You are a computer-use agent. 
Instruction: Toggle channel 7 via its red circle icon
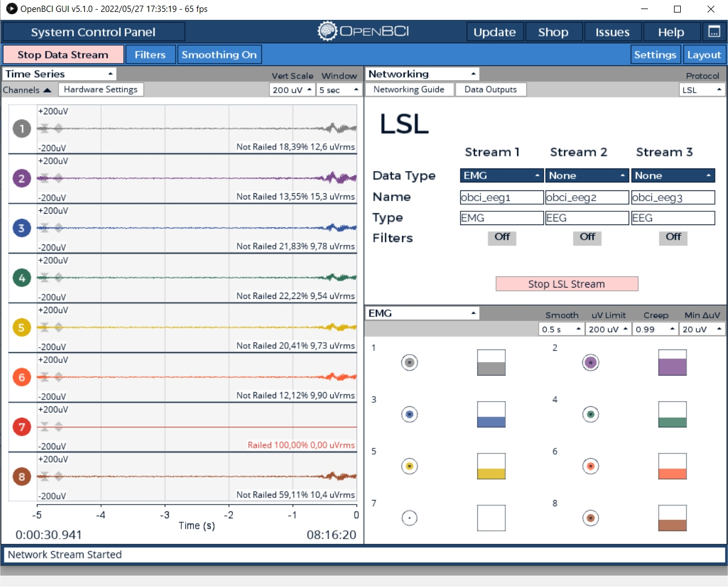pos(21,427)
